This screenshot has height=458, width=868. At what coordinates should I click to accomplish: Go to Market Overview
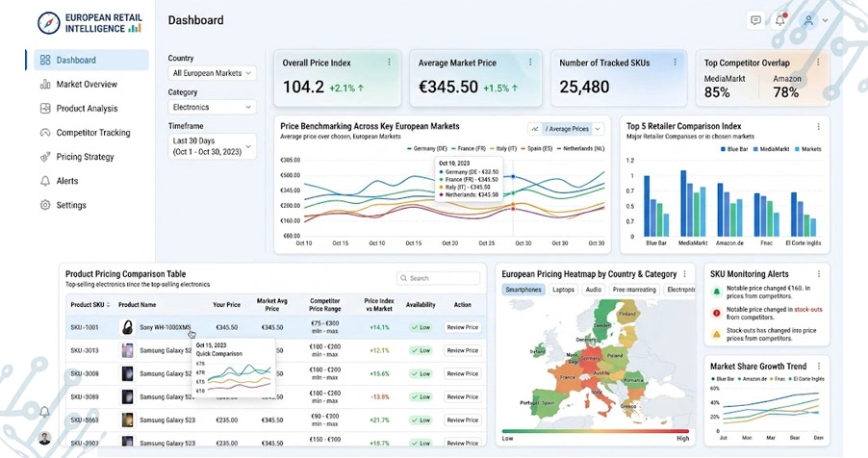click(87, 84)
